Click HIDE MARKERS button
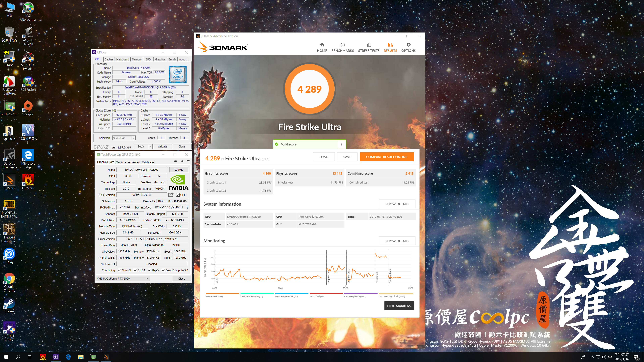 [399, 306]
